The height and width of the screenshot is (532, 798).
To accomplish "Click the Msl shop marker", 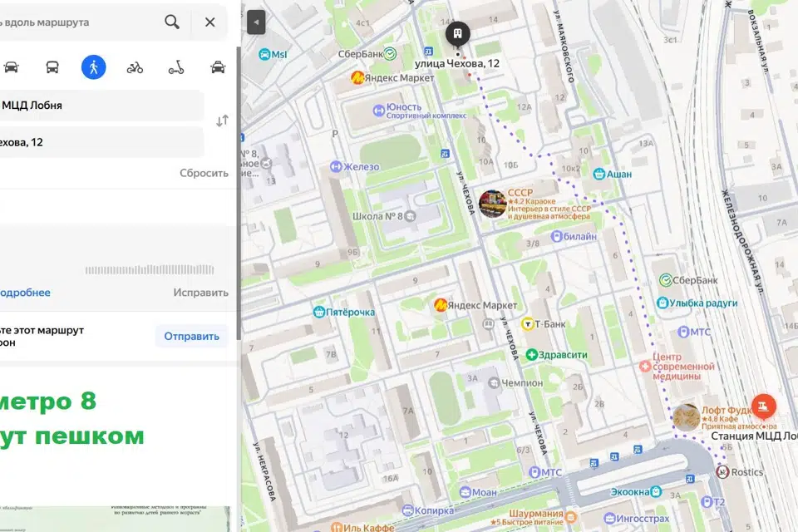I will pos(264,55).
